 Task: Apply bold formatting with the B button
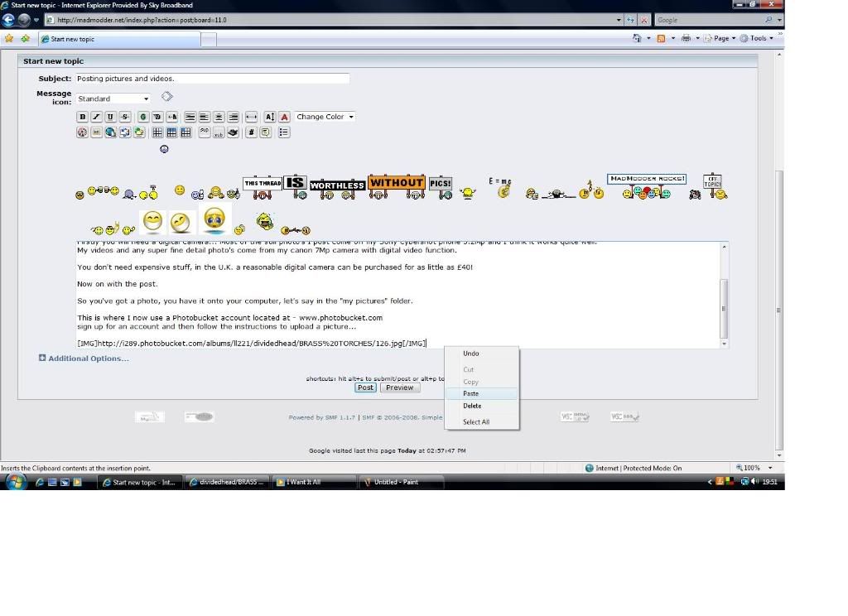pos(82,117)
